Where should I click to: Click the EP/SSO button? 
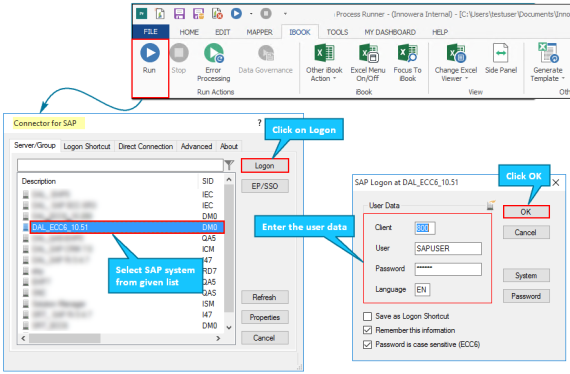point(265,186)
